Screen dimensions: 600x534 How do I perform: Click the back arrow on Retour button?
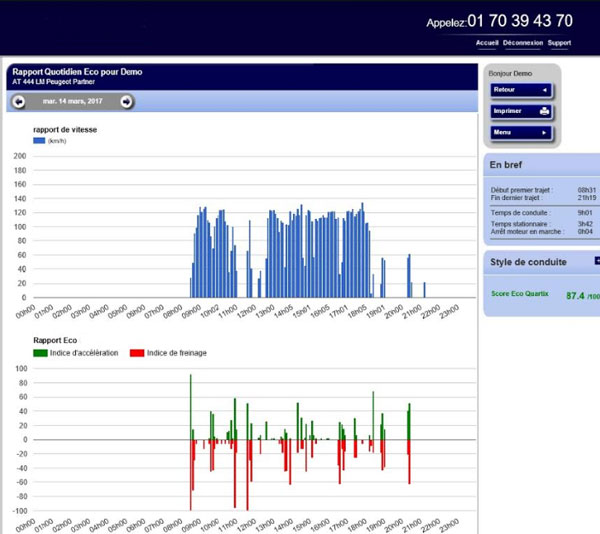click(x=544, y=90)
